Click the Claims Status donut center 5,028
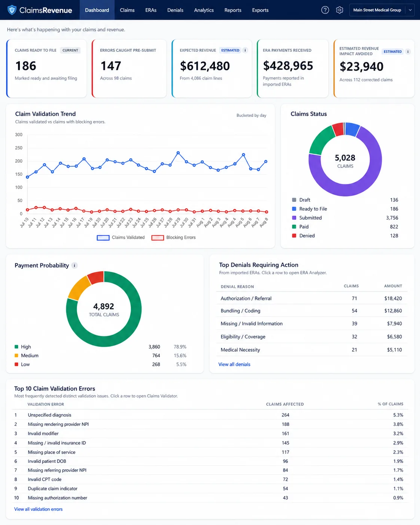The width and height of the screenshot is (420, 525). point(345,158)
